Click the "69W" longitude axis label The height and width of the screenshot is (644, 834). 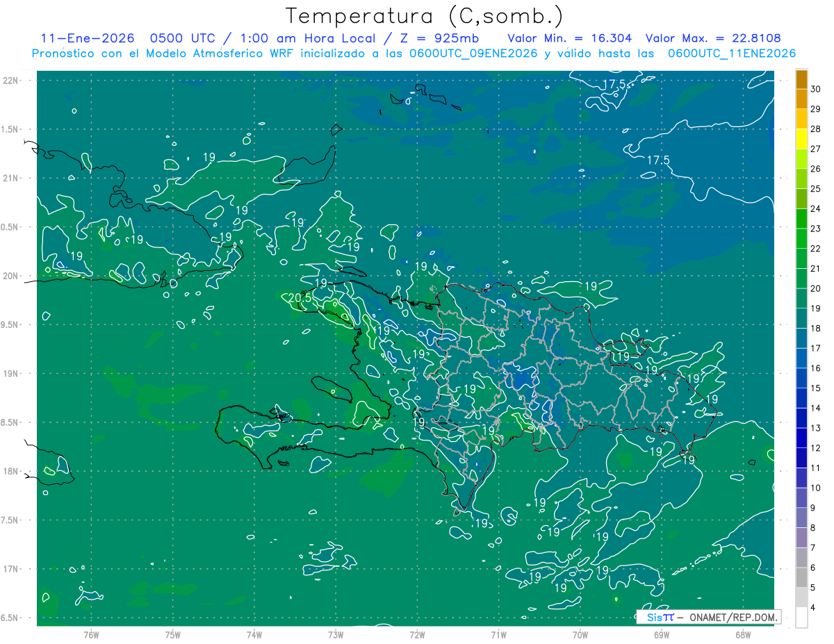point(662,634)
